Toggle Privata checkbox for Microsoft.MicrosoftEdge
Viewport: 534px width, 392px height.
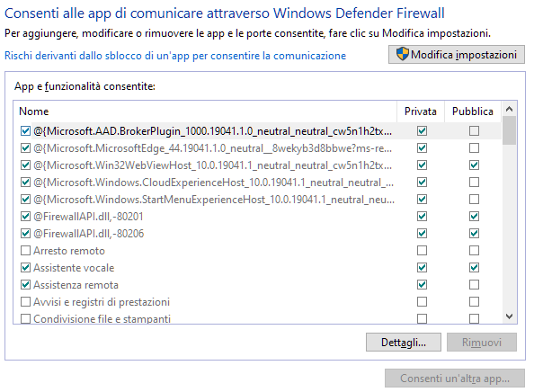[x=422, y=148]
